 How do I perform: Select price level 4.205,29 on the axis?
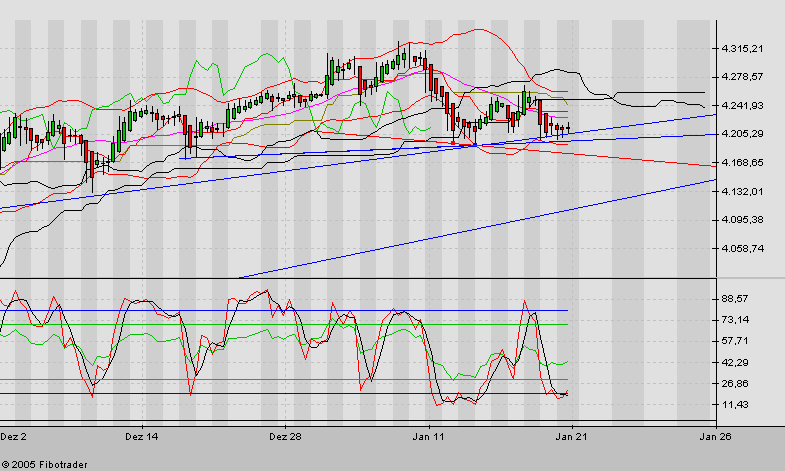click(742, 134)
